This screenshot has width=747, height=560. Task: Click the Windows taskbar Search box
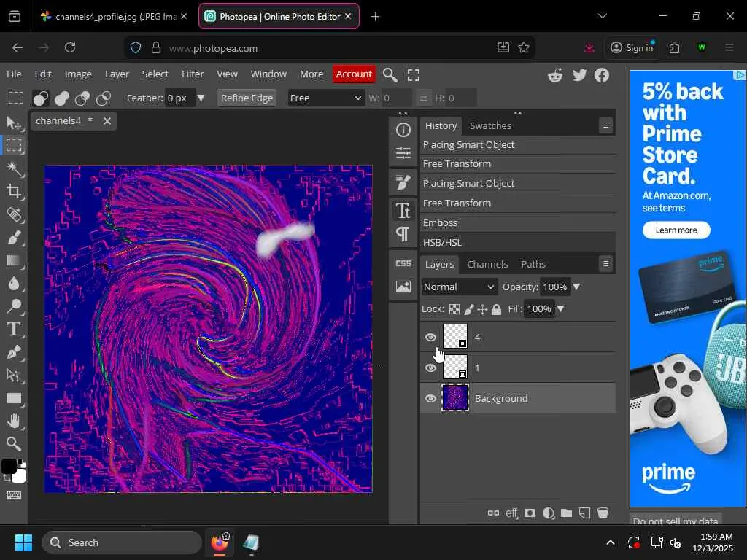(122, 542)
